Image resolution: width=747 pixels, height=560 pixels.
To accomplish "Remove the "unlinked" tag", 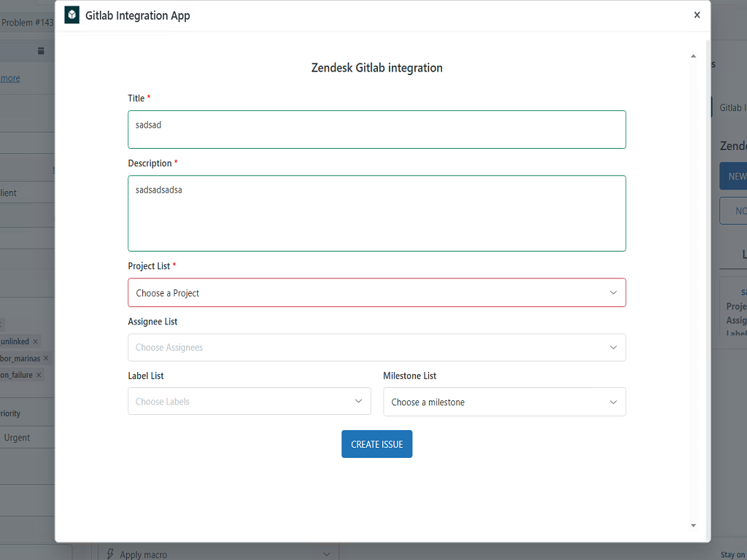I will pos(36,341).
